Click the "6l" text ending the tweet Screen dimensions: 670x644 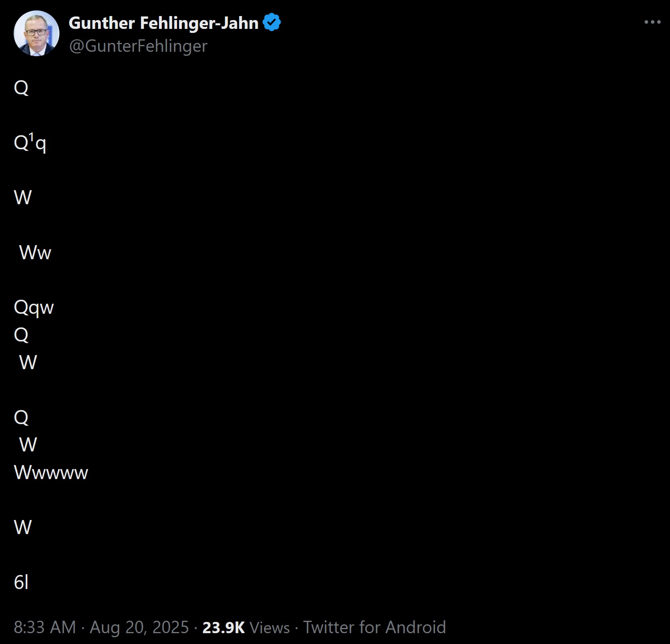point(21,582)
